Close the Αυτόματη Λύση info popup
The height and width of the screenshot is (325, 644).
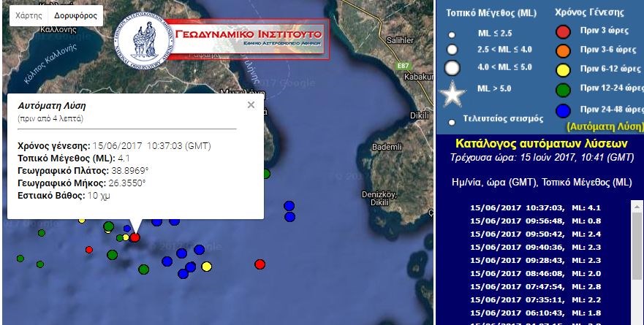coord(251,105)
